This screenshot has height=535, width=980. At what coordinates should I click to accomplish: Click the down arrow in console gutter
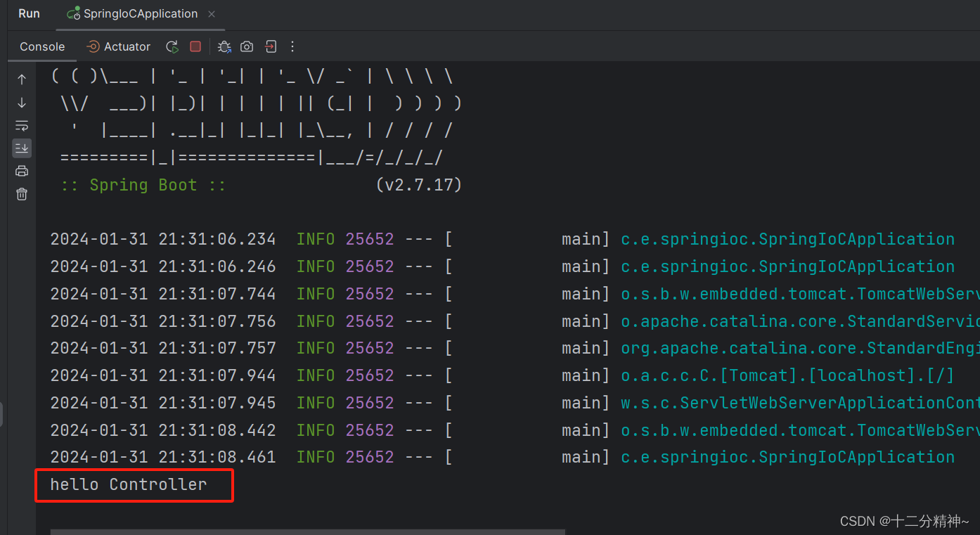22,103
